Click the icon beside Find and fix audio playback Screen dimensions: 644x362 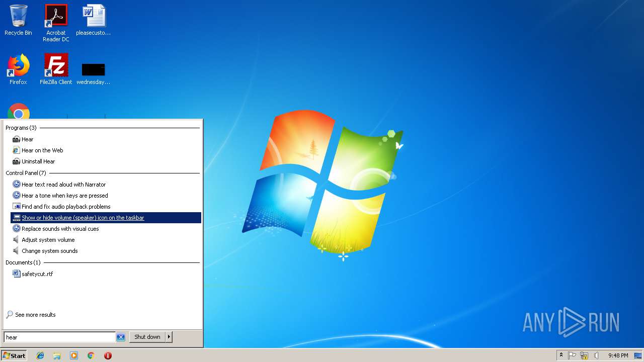(16, 207)
